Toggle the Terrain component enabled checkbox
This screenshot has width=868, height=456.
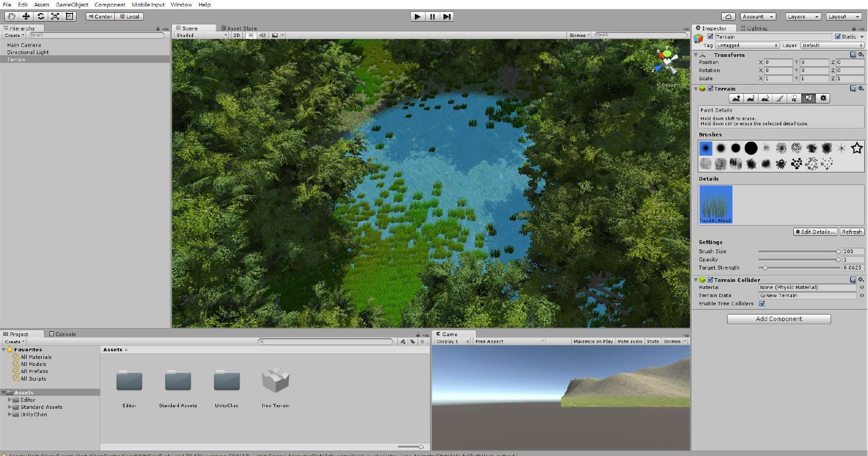click(x=710, y=88)
